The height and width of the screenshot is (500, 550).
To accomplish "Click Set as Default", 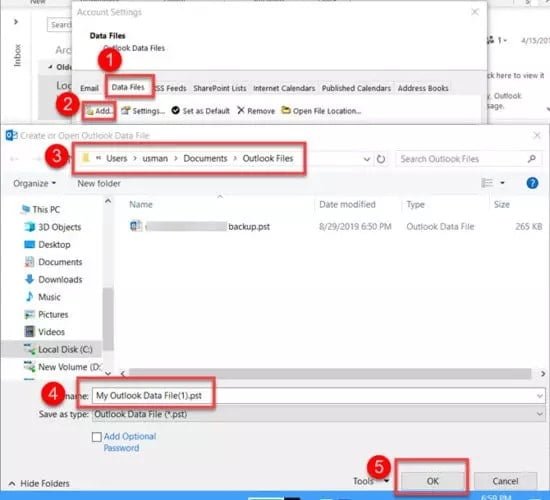I will tap(201, 111).
